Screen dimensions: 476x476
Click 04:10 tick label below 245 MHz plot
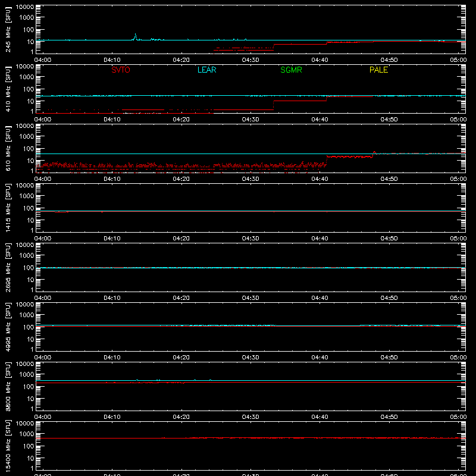coord(112,60)
